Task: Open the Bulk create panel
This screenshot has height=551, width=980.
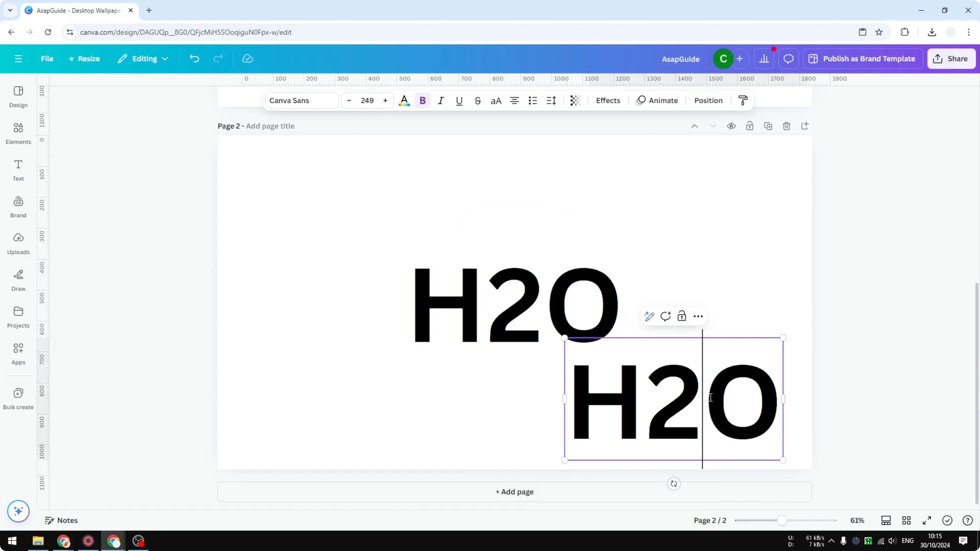Action: (x=18, y=398)
